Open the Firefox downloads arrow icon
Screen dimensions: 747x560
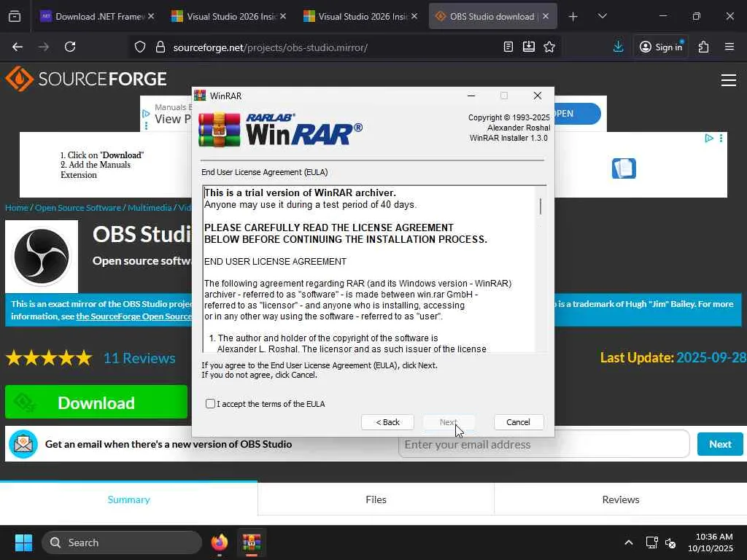point(619,47)
